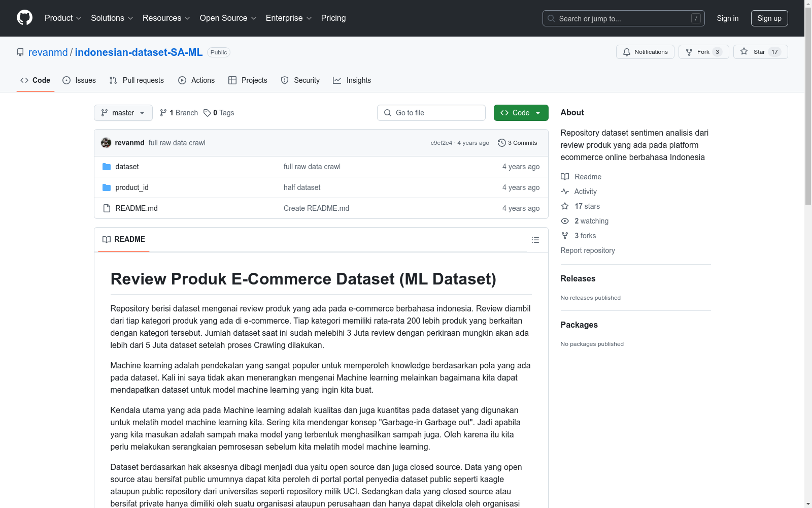Click the Sign up button
812x508 pixels.
pyautogui.click(x=769, y=18)
